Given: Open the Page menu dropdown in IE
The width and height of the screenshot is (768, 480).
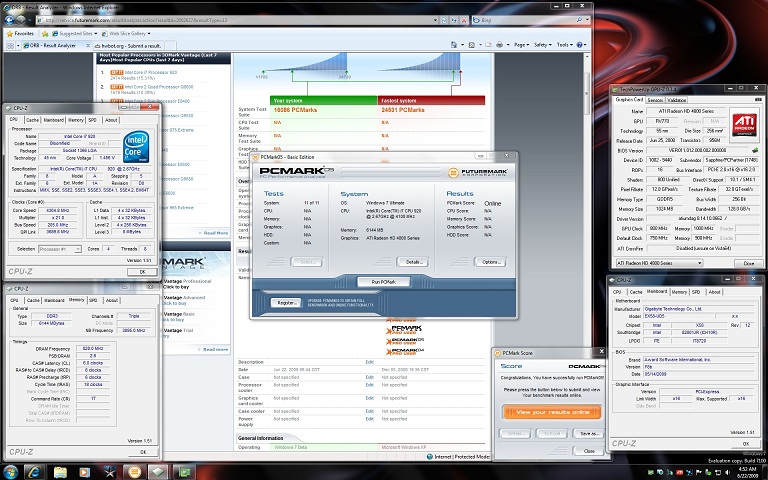Looking at the screenshot, I should tap(522, 45).
